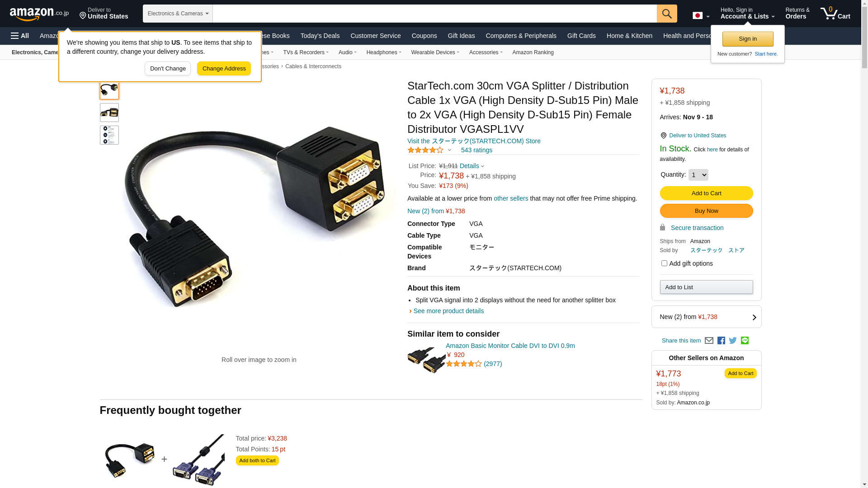Viewport: 868px width, 488px height.
Task: Open the cart icon
Action: point(835,14)
